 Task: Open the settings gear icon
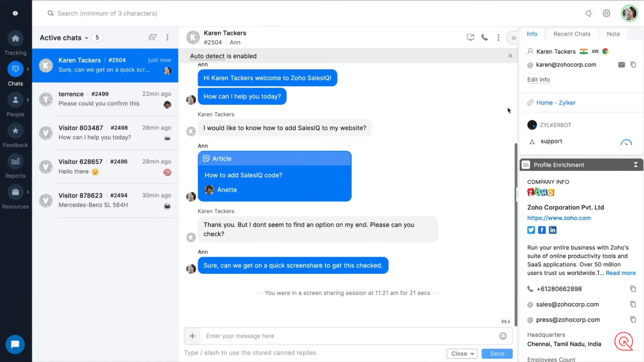click(607, 13)
